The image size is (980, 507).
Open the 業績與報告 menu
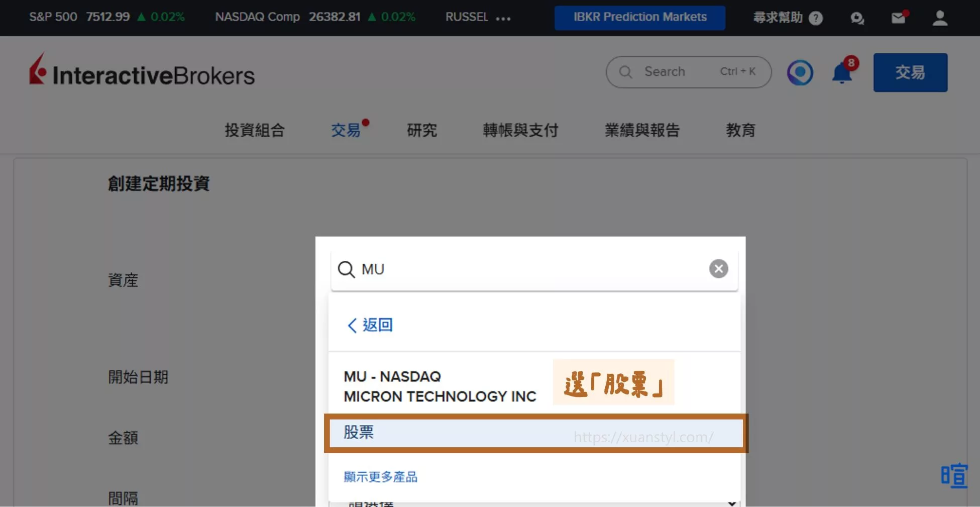point(642,130)
